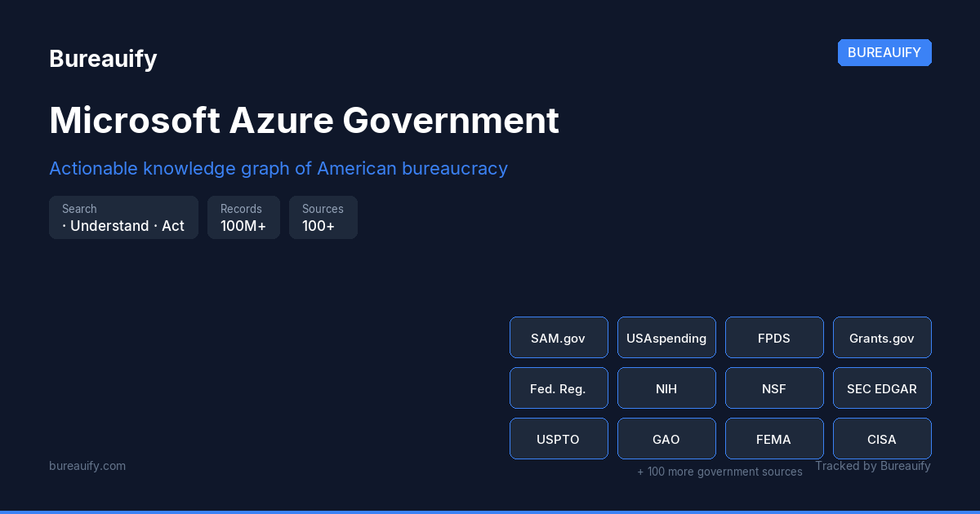Image resolution: width=980 pixels, height=514 pixels.
Task: Click the BUREAUIFY badge button
Action: 884,52
